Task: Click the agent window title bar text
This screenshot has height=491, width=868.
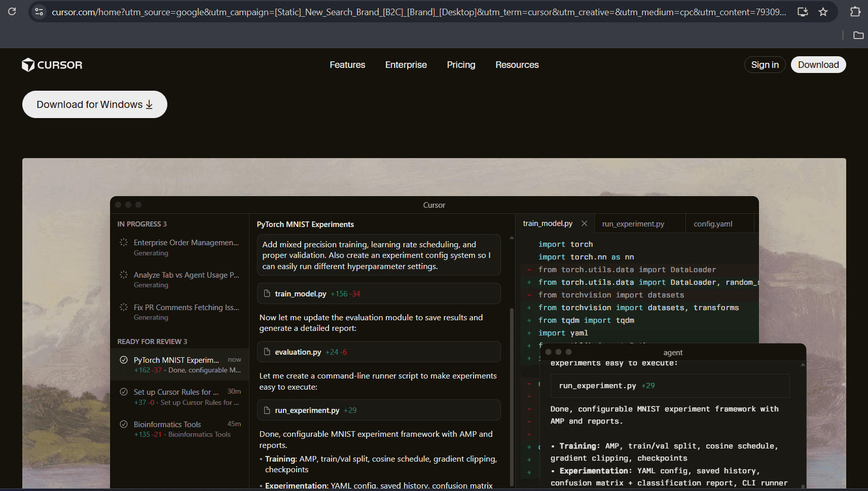Action: tap(673, 353)
